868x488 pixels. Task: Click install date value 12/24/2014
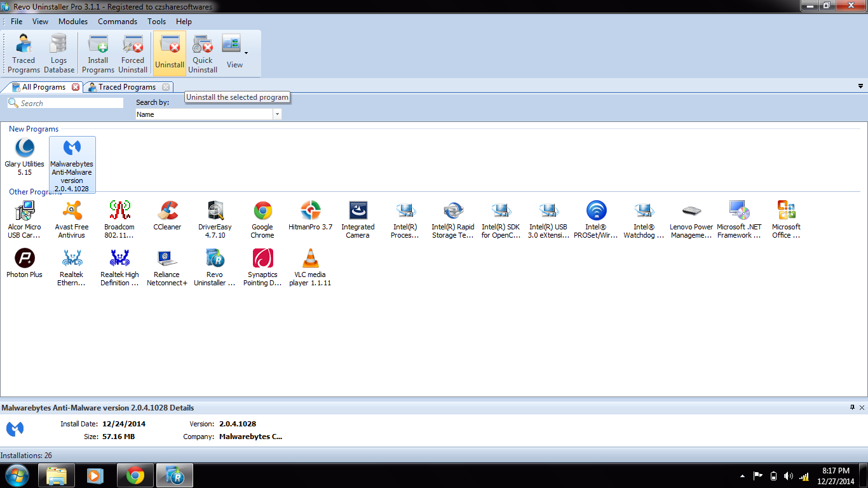(124, 424)
